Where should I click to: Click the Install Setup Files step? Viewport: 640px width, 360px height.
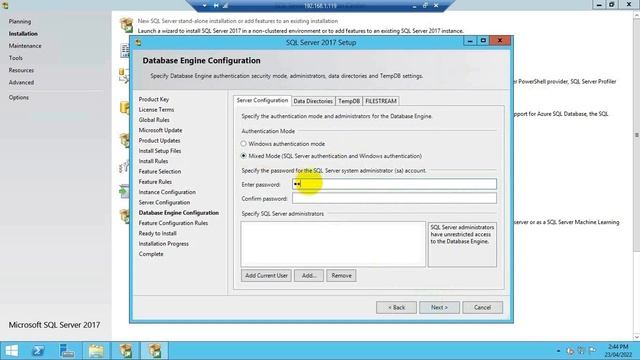click(160, 151)
